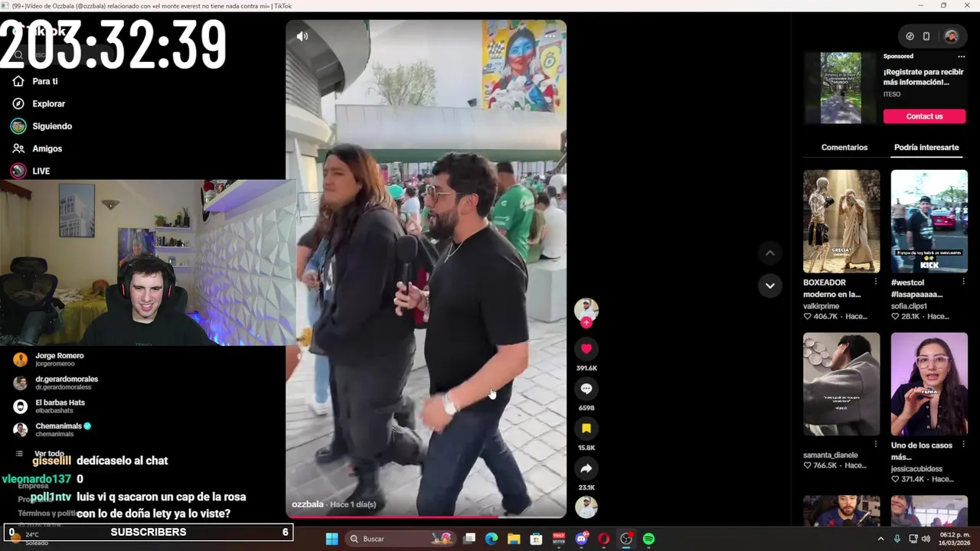Open the Opera browser taskbar icon
Image resolution: width=980 pixels, height=551 pixels.
604,539
